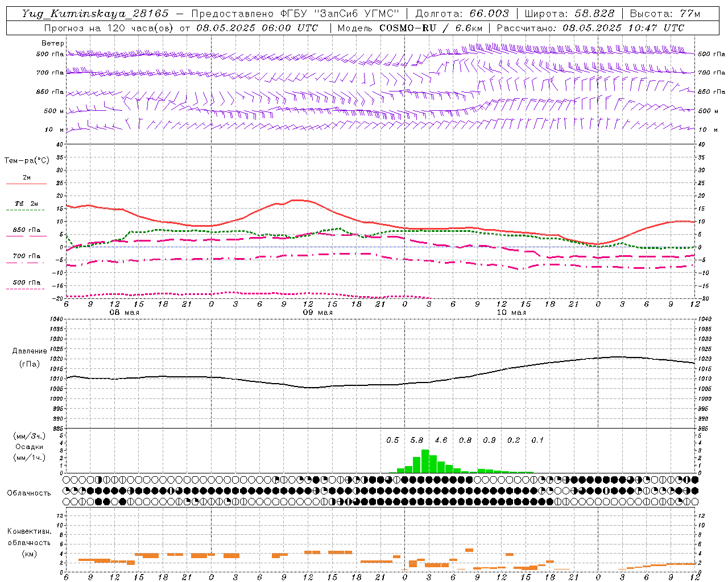Viewport: 728px width, 582px height.
Task: Click the Осадки panel label
Action: click(30, 447)
